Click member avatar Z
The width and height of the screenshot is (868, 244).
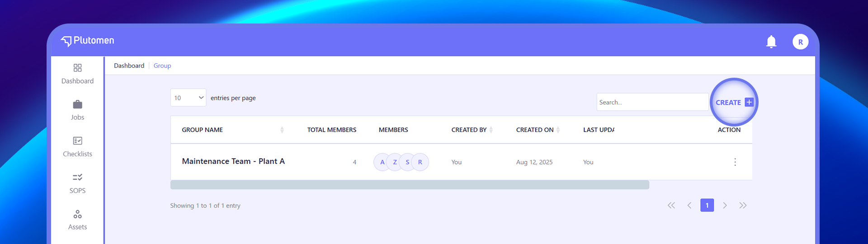[395, 162]
